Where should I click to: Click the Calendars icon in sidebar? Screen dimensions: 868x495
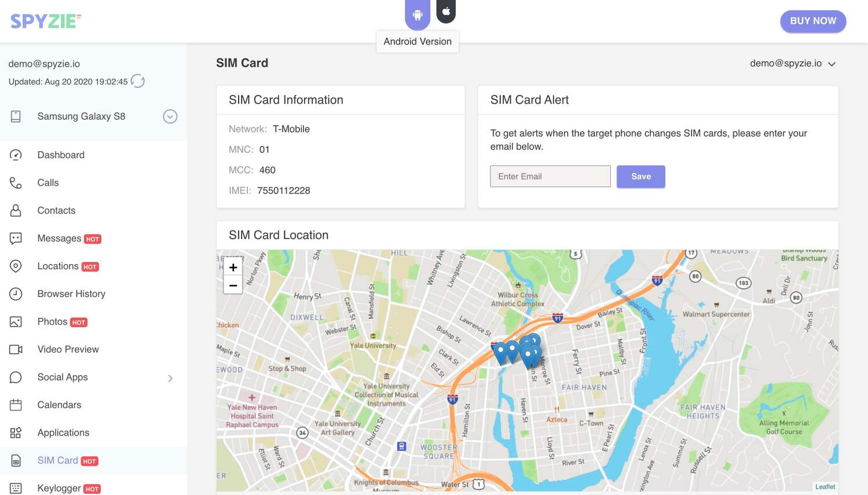[x=16, y=405]
